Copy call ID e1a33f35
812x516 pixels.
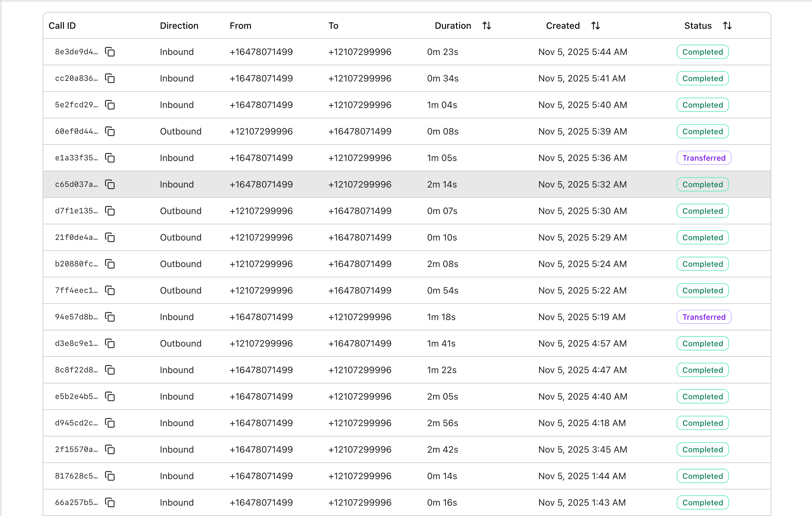110,158
